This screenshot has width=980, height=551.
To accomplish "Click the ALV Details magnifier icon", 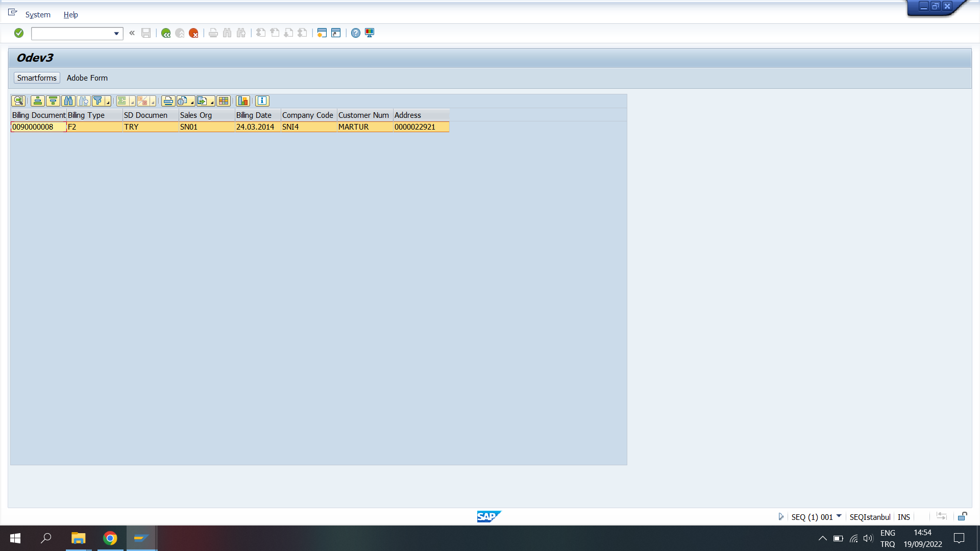I will (18, 101).
